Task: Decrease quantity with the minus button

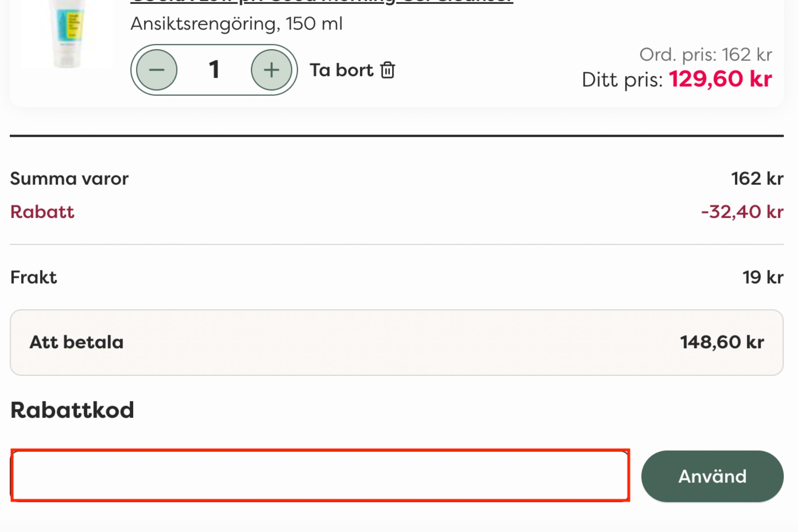Action: (x=156, y=70)
